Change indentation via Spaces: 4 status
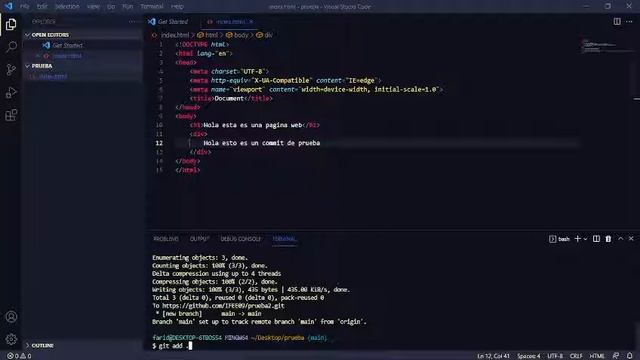 [529, 356]
